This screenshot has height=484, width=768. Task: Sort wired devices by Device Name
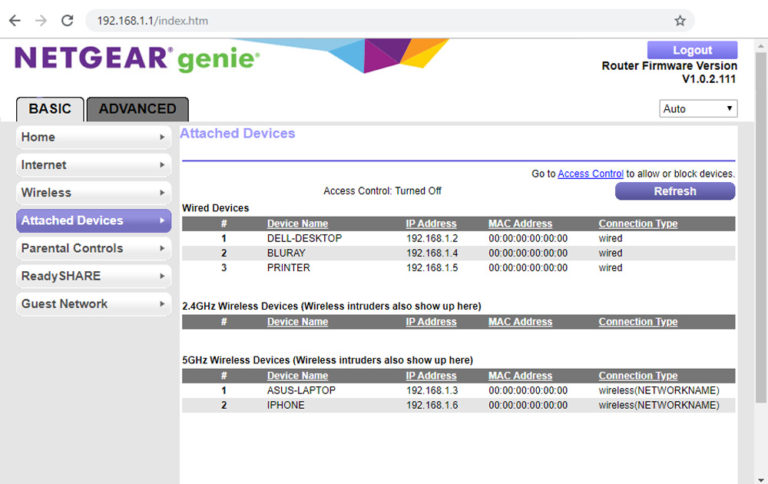coord(297,224)
